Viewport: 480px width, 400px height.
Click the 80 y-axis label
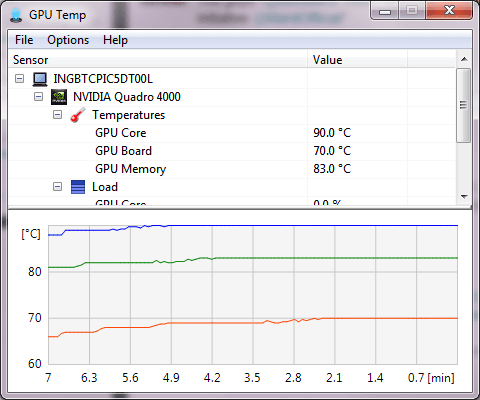click(x=35, y=272)
